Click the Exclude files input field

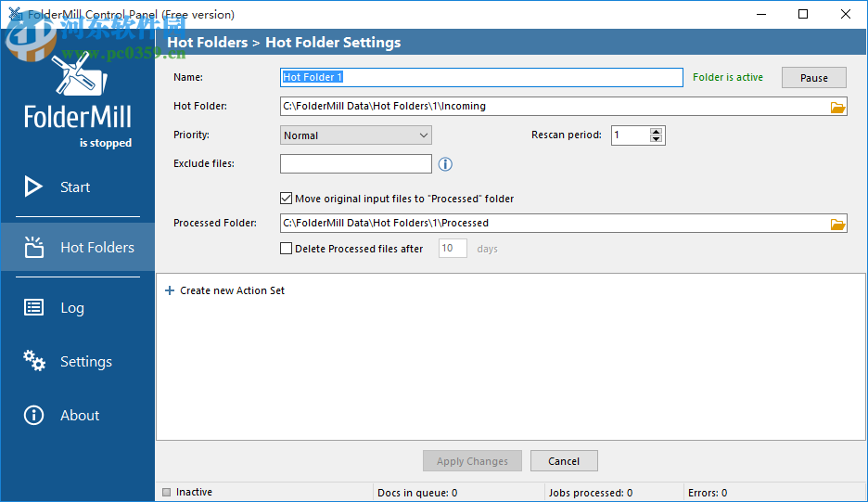click(x=356, y=164)
